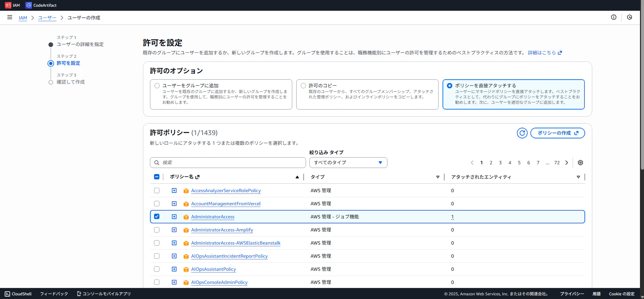Uncheck the AdministratorAccess checkbox
This screenshot has width=644, height=299.
point(157,216)
